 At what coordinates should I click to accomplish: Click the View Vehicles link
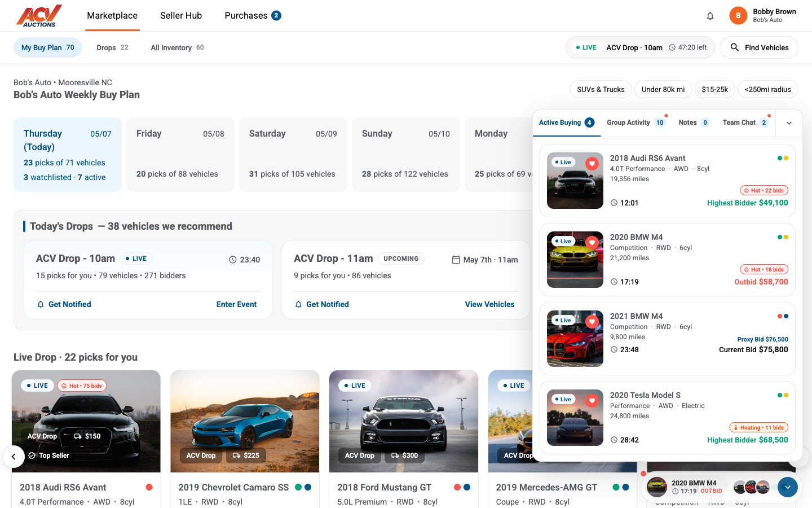click(489, 304)
